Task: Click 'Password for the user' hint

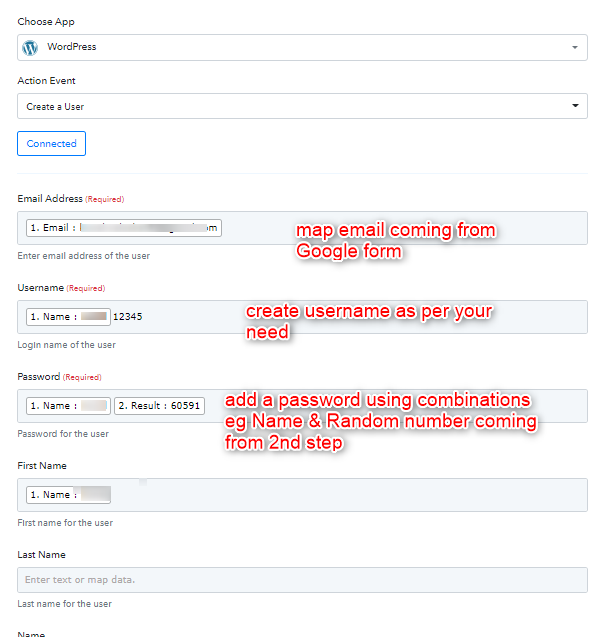Action: pos(63,433)
